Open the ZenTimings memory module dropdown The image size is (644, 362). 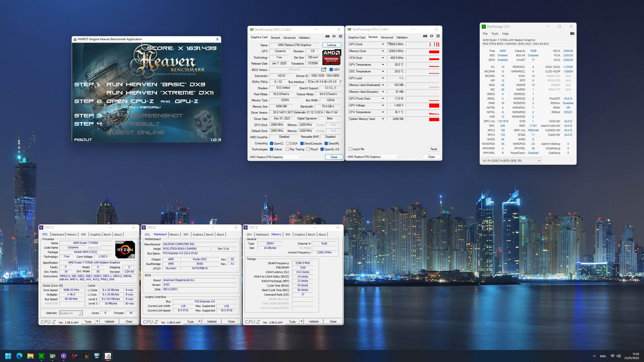click(511, 161)
